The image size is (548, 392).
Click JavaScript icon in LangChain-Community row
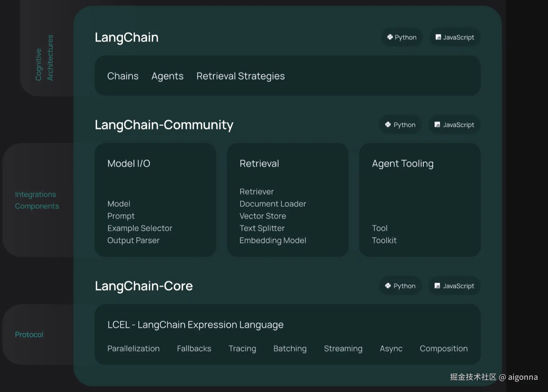pyautogui.click(x=438, y=125)
